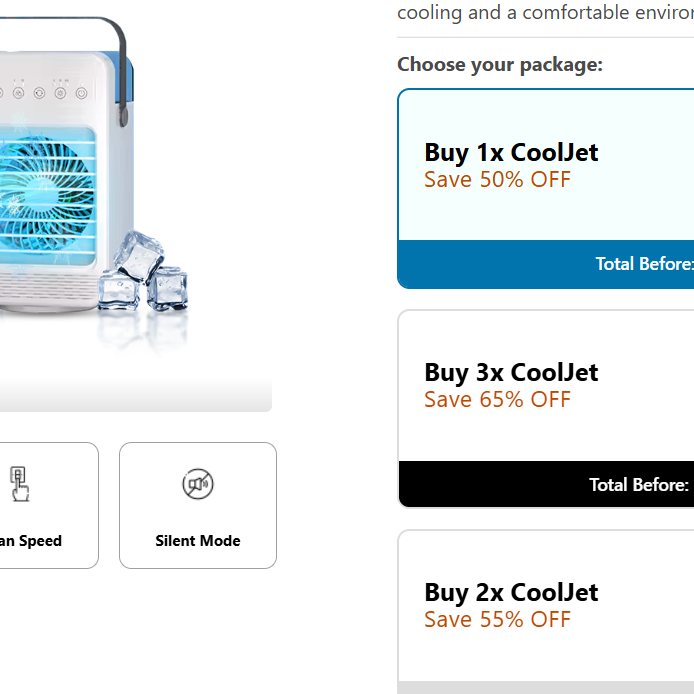Click the fan blade button on the cooler
The height and width of the screenshot is (694, 694).
[x=19, y=93]
